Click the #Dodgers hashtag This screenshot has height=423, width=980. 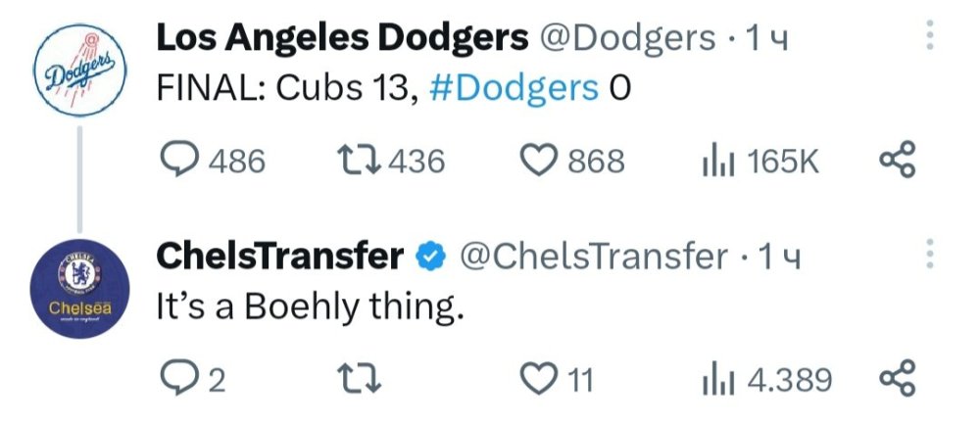coord(514,89)
